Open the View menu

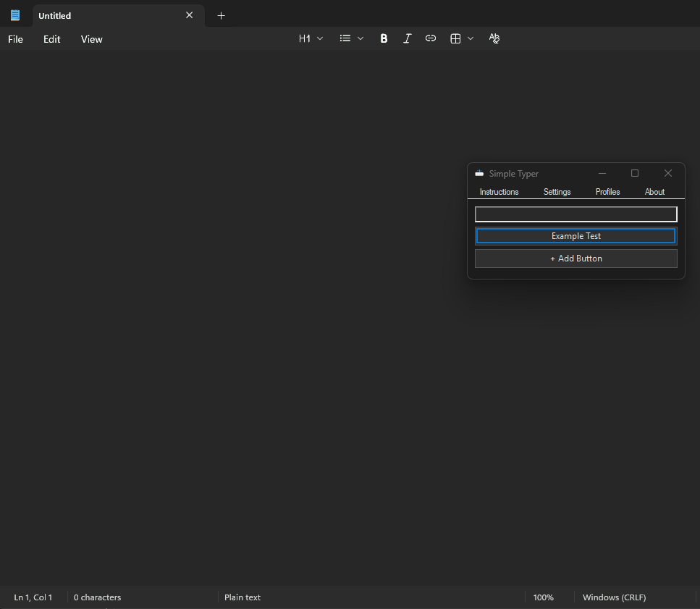91,39
